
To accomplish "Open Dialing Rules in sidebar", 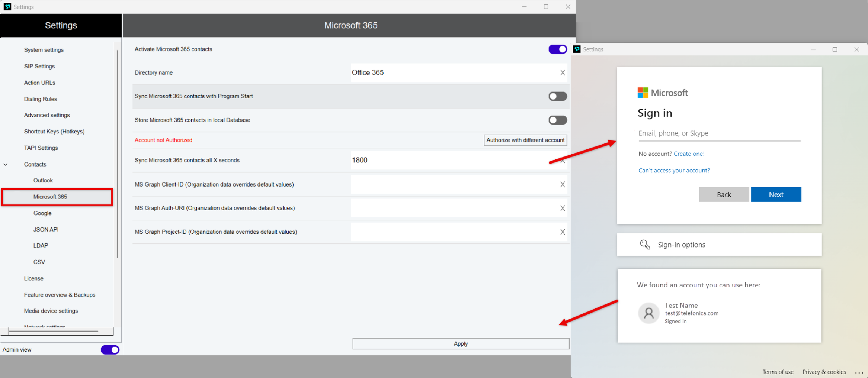I will [40, 99].
